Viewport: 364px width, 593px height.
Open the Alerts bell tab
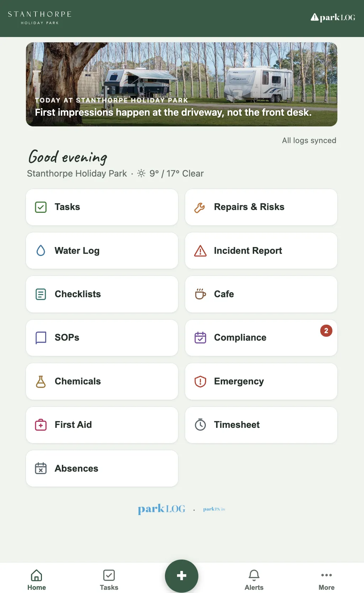pyautogui.click(x=254, y=580)
